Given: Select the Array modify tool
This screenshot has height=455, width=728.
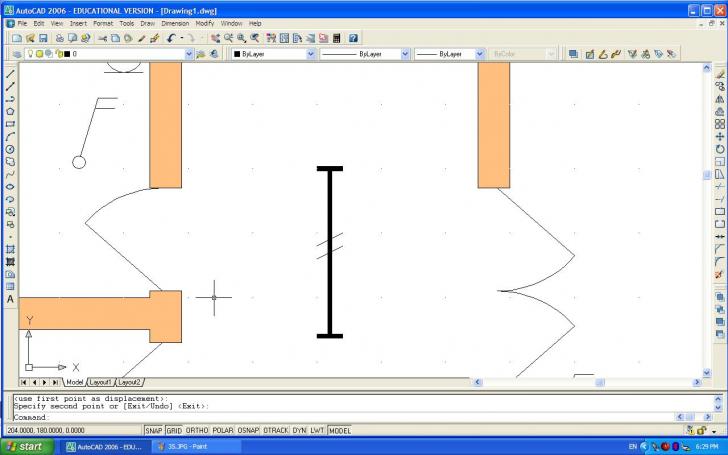Looking at the screenshot, I should [x=720, y=124].
